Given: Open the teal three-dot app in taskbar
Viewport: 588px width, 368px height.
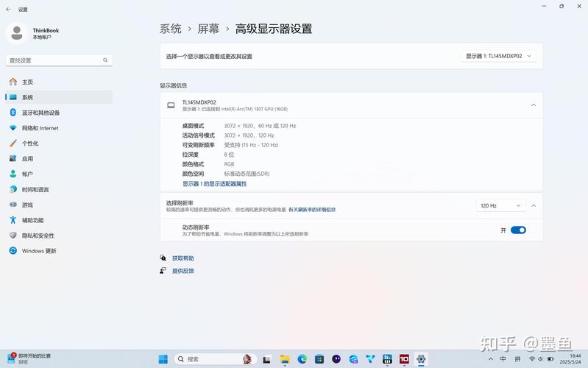Looking at the screenshot, I should point(370,359).
